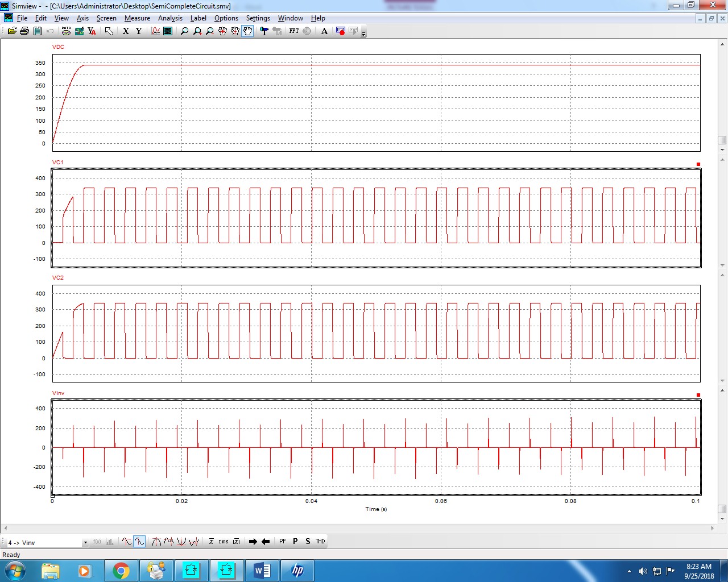Image resolution: width=728 pixels, height=582 pixels.
Task: Click the absolute average |x| icon
Action: click(236, 542)
